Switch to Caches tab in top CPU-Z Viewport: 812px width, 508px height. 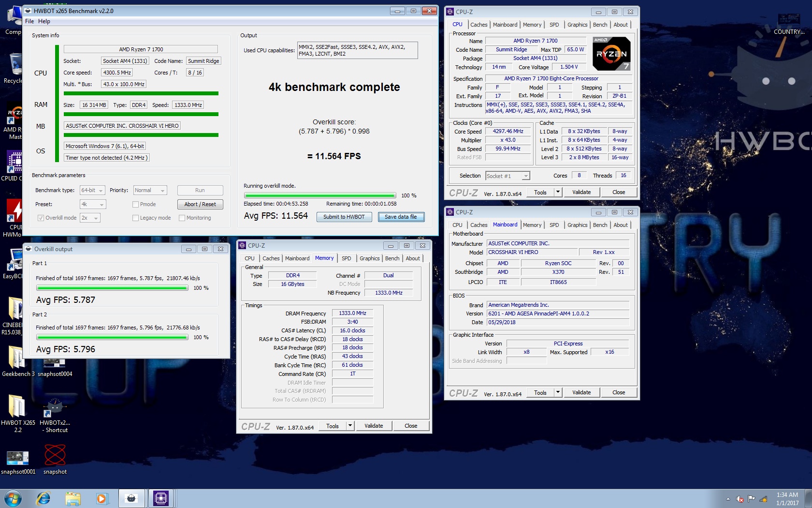[x=478, y=25]
